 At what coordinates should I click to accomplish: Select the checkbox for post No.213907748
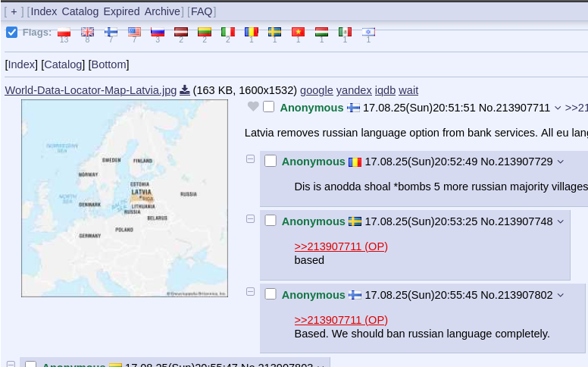coord(271,221)
